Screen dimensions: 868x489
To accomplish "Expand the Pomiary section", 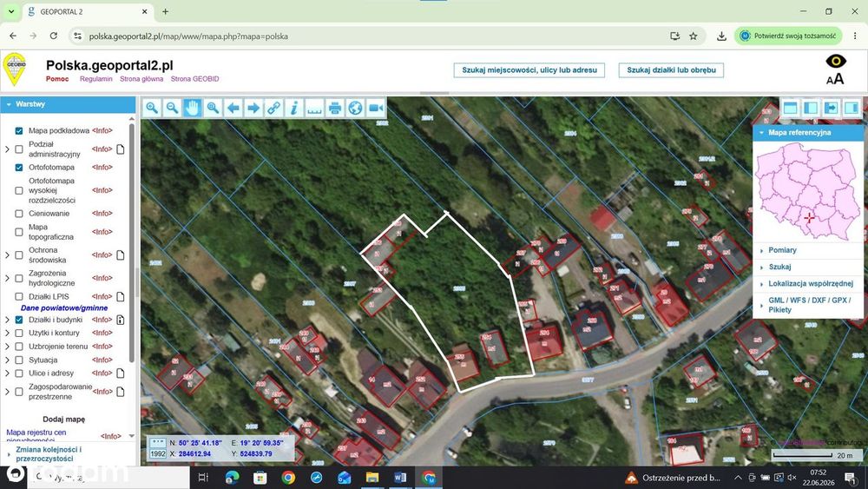I will (x=782, y=250).
